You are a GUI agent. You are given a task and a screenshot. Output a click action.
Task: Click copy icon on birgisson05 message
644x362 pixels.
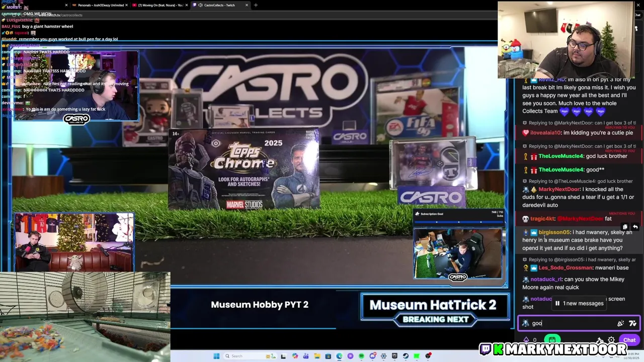[x=625, y=227]
